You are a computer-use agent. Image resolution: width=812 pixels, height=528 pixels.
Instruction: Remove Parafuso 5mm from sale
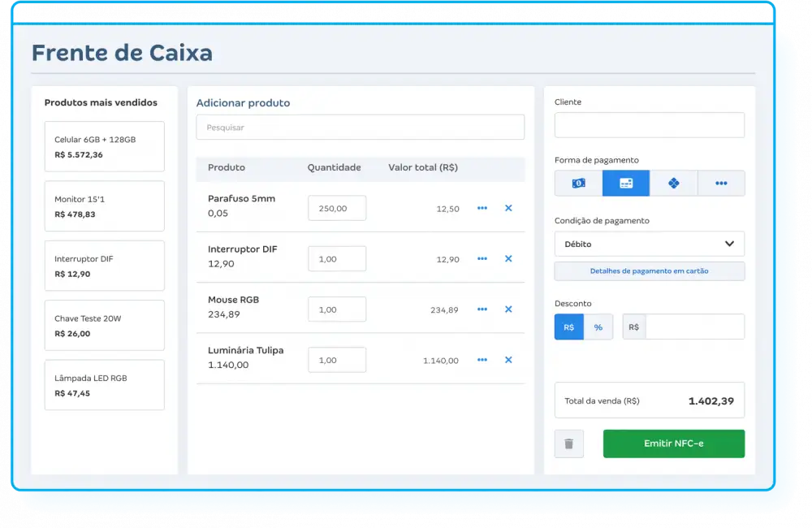(508, 208)
